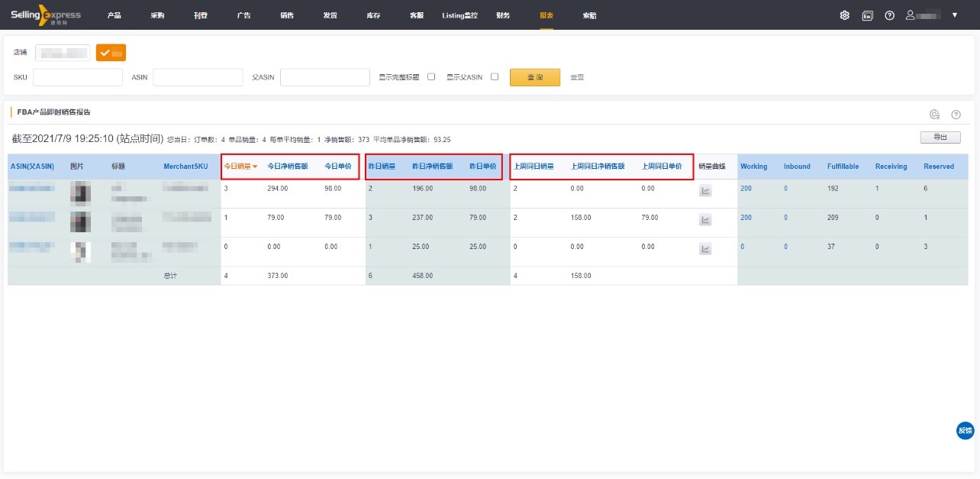Image resolution: width=980 pixels, height=479 pixels.
Task: Click the blue 反馈 feedback bubble
Action: (x=965, y=430)
